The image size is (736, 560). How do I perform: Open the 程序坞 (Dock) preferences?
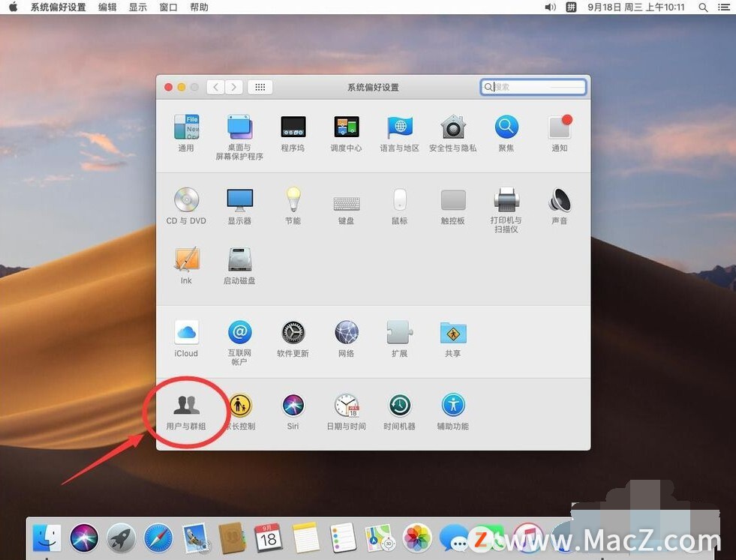pos(293,133)
